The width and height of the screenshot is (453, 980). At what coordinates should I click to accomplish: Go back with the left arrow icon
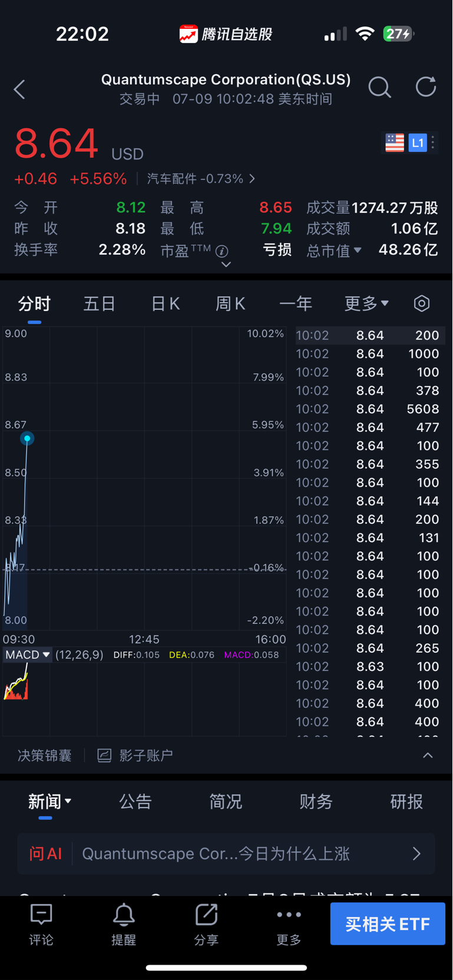[19, 89]
